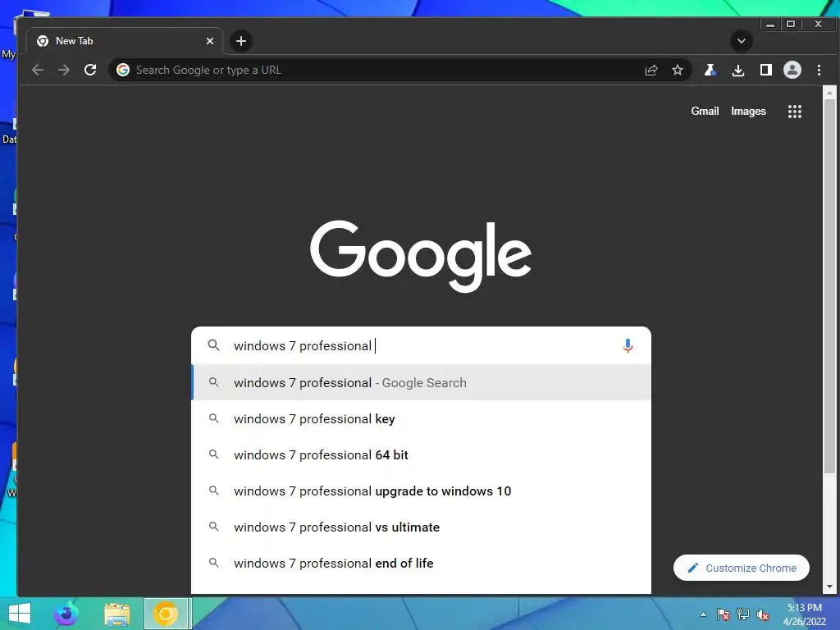The width and height of the screenshot is (840, 630).
Task: Click the Customize Chrome button
Action: [x=742, y=568]
